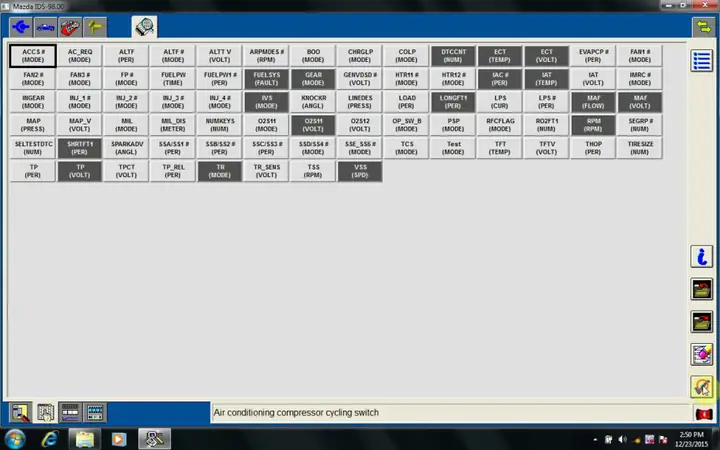Select the MAP (PRESS) parameter button
The height and width of the screenshot is (450, 720).
point(33,124)
